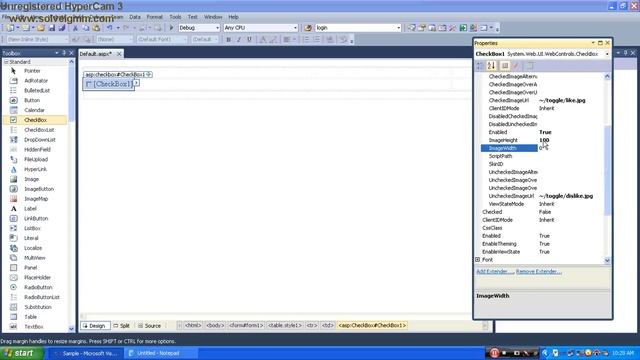Click the ImageWidth property value field
The image size is (640, 360).
pyautogui.click(x=571, y=148)
